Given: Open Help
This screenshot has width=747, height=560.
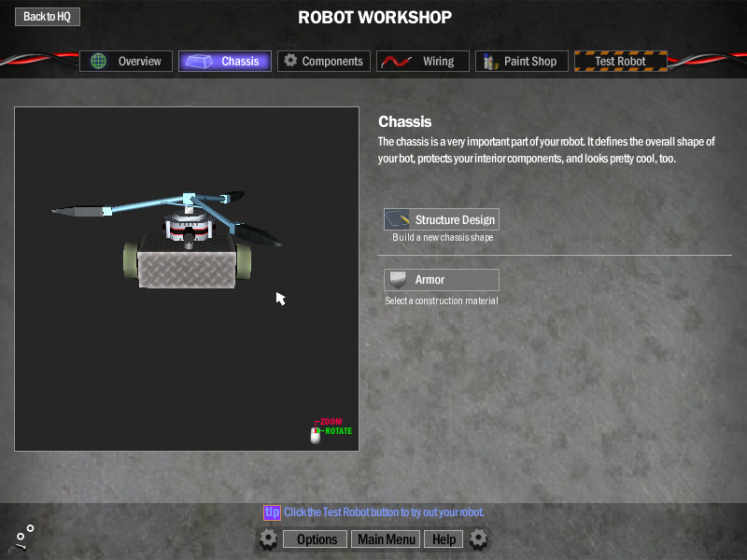Looking at the screenshot, I should coord(444,539).
